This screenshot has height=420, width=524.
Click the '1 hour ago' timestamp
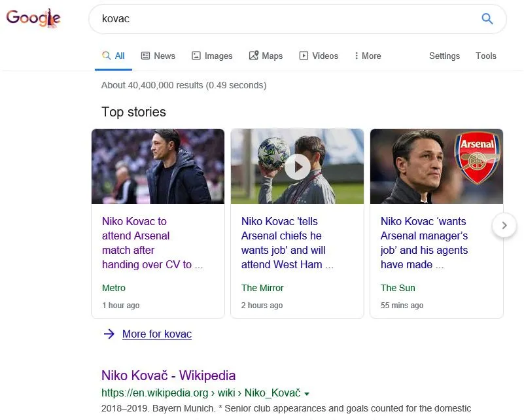[120, 305]
